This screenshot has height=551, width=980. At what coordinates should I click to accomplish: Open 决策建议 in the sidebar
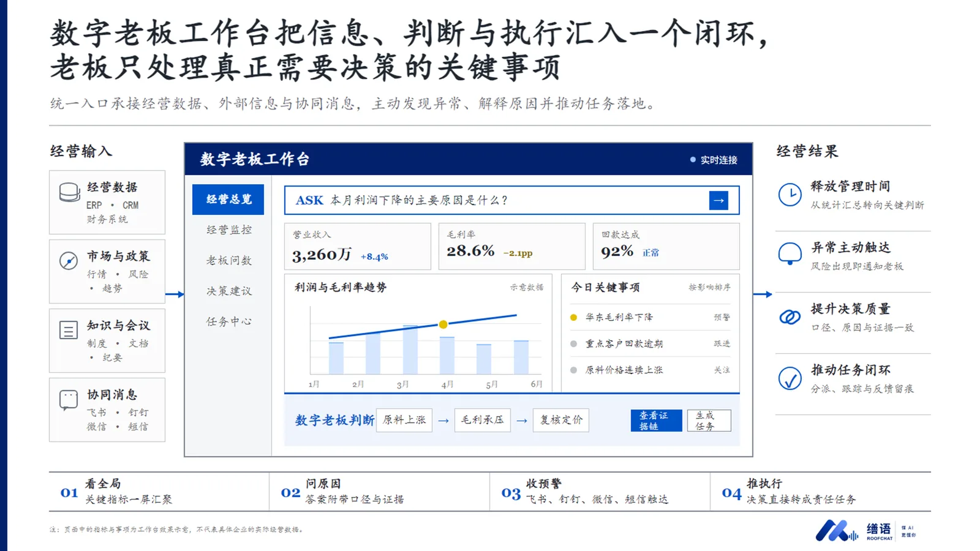(x=228, y=291)
